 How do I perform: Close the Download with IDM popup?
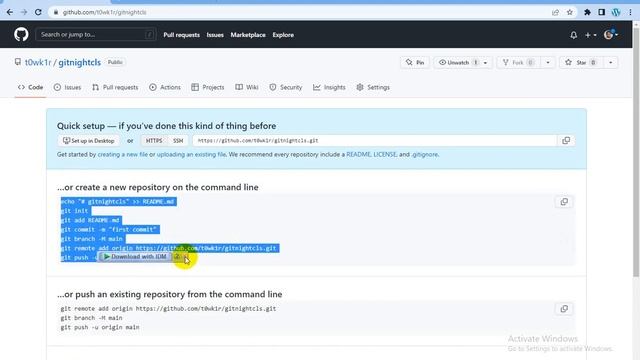tap(186, 257)
